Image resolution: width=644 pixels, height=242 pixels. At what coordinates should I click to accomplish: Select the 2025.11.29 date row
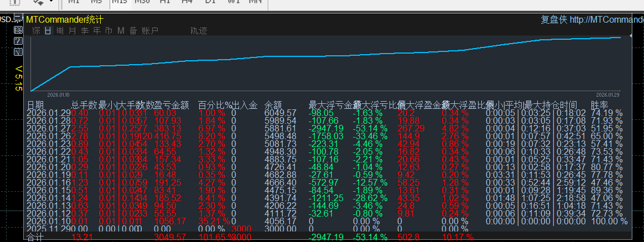coord(49,229)
